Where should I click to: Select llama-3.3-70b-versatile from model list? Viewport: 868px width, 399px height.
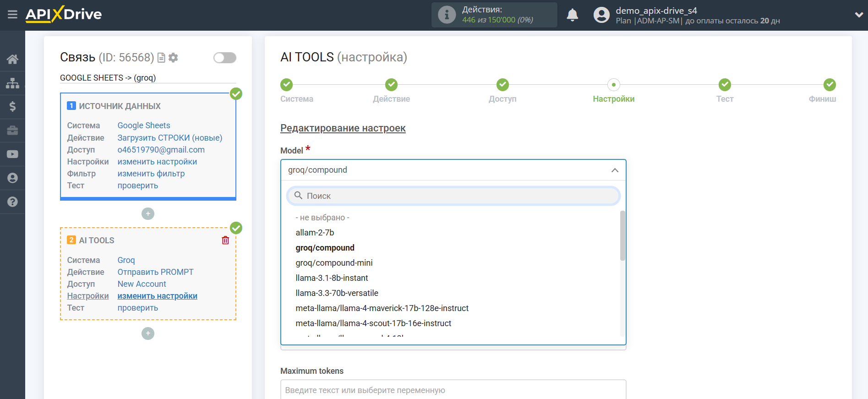337,293
